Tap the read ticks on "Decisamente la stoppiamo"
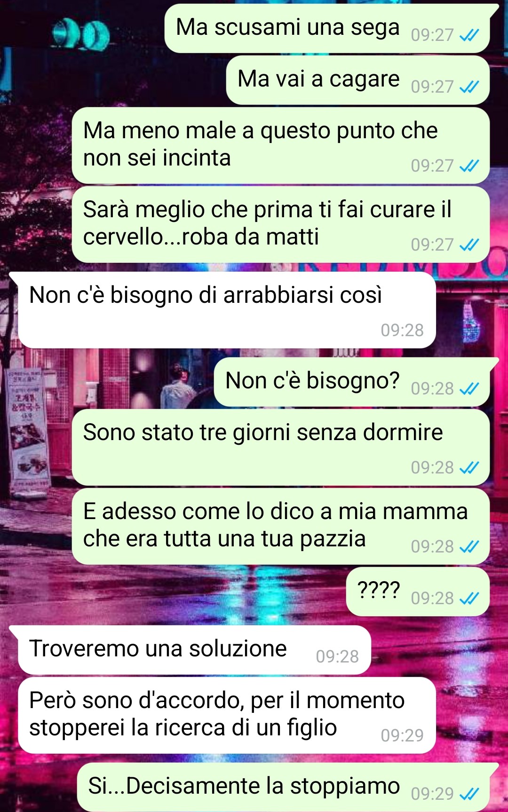 click(x=469, y=794)
